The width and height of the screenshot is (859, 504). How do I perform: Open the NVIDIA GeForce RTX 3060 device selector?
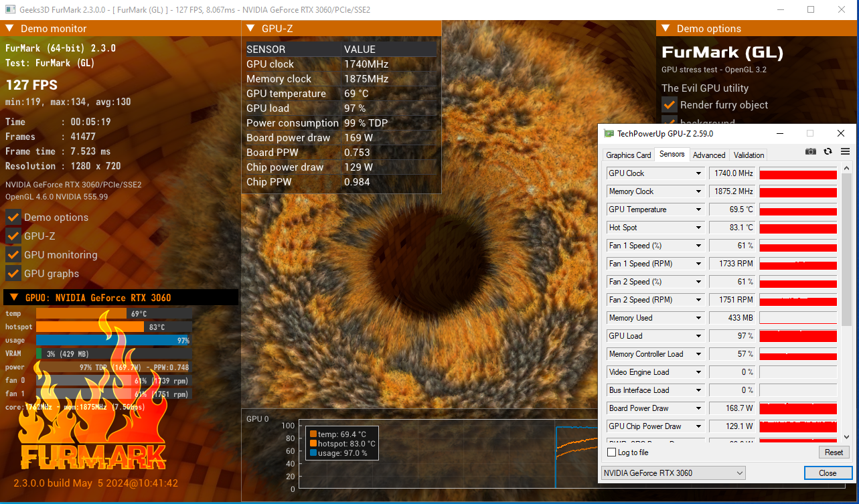pyautogui.click(x=672, y=473)
